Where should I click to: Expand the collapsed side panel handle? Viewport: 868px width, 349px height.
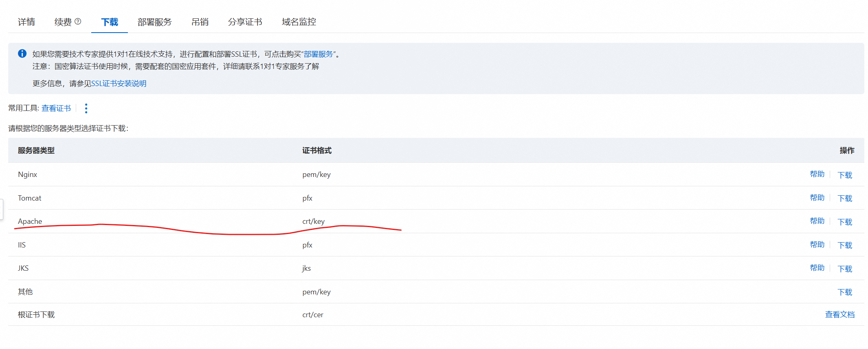coord(2,209)
